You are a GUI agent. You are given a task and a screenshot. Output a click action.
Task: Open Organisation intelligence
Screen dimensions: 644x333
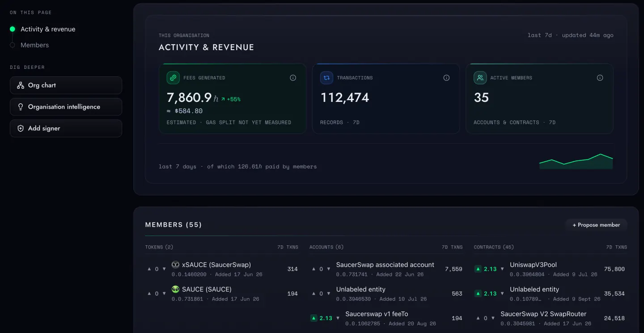[x=66, y=107]
